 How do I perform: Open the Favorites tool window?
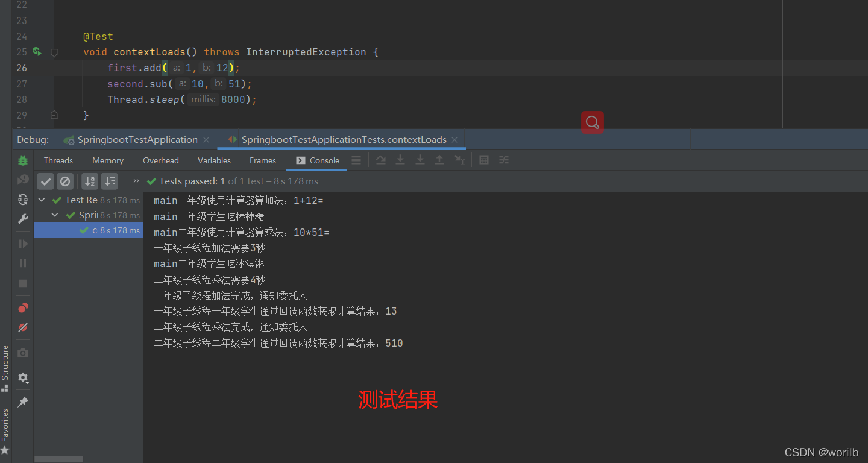point(5,431)
